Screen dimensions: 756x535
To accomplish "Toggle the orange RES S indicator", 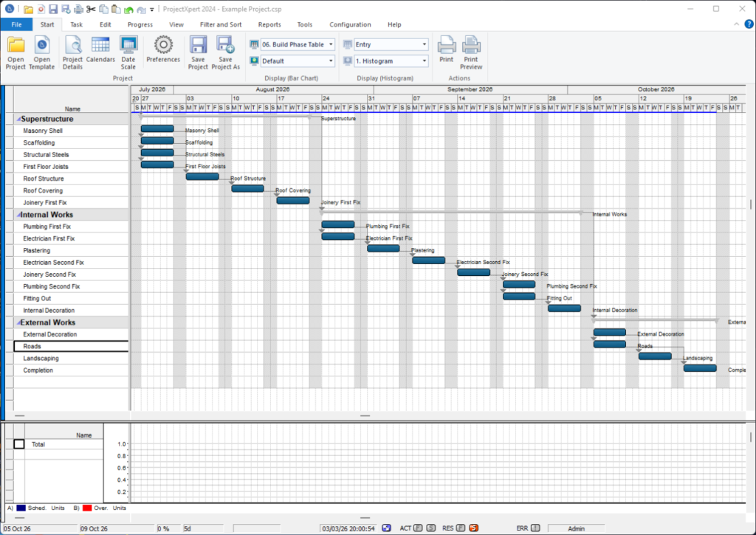I will pyautogui.click(x=474, y=528).
